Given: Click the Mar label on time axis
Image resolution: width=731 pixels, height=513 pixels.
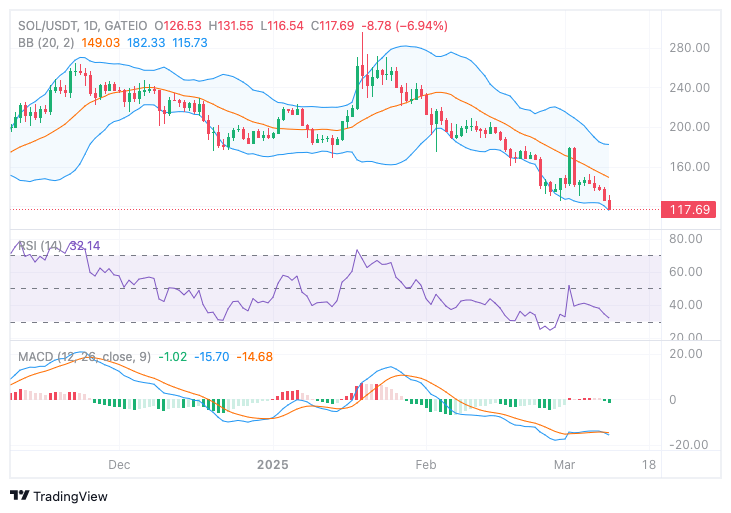Looking at the screenshot, I should (564, 465).
